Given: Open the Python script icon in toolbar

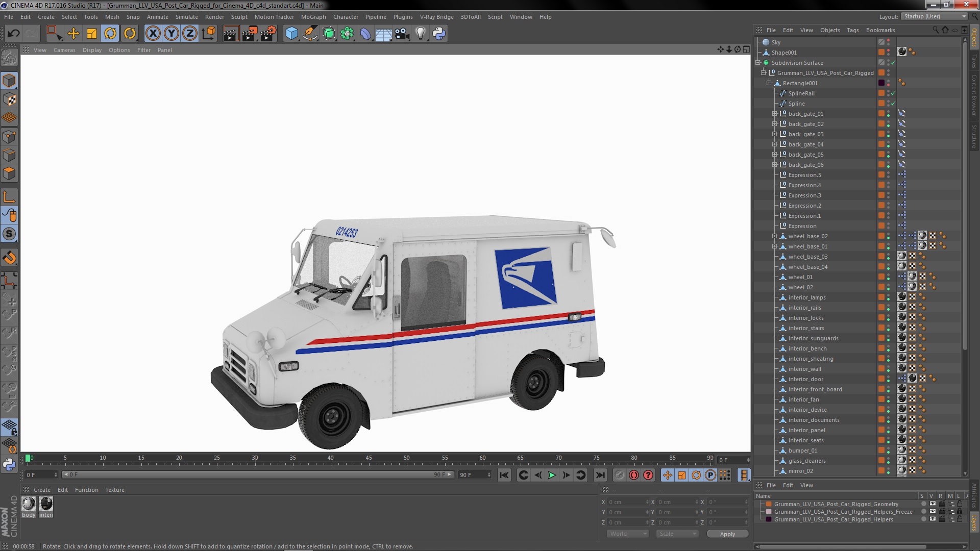Looking at the screenshot, I should (439, 34).
